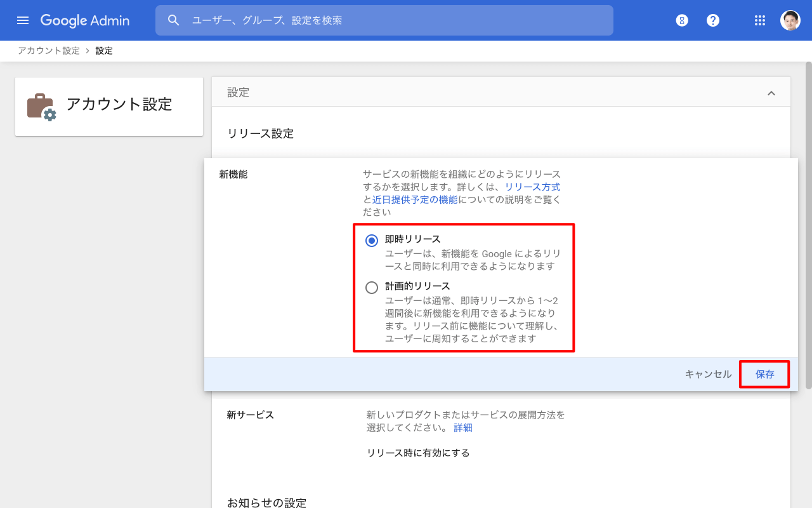Viewport: 812px width, 508px height.
Task: Click the Google Admin logo
Action: tap(85, 20)
